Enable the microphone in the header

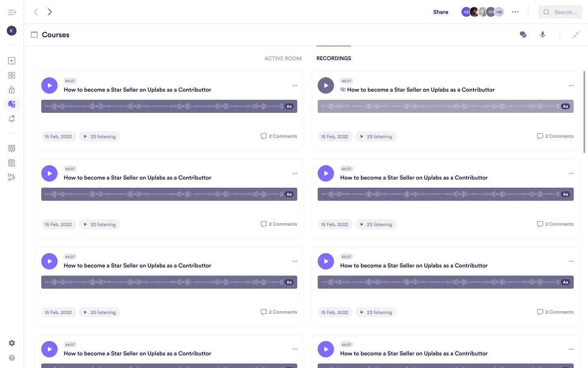coord(543,35)
